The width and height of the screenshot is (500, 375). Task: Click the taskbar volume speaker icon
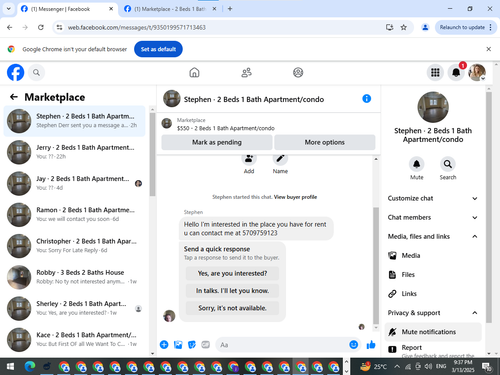pos(429,367)
